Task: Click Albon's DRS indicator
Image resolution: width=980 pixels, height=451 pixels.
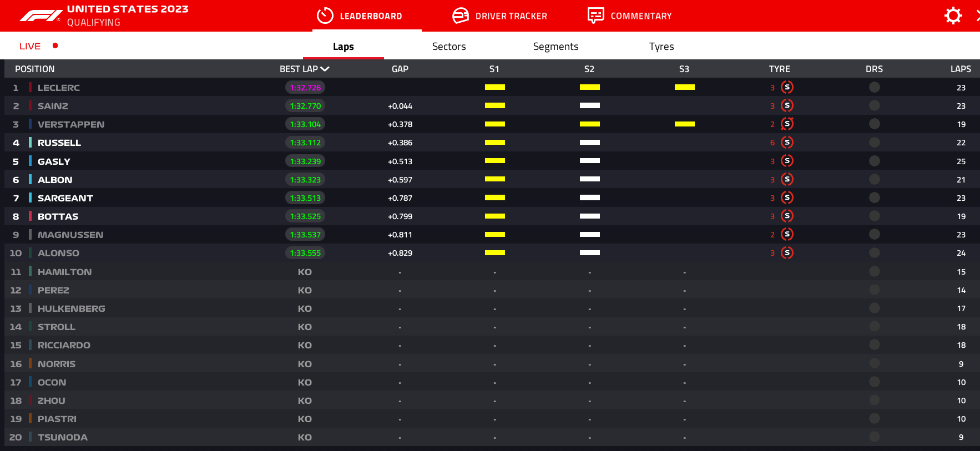Action: (875, 179)
